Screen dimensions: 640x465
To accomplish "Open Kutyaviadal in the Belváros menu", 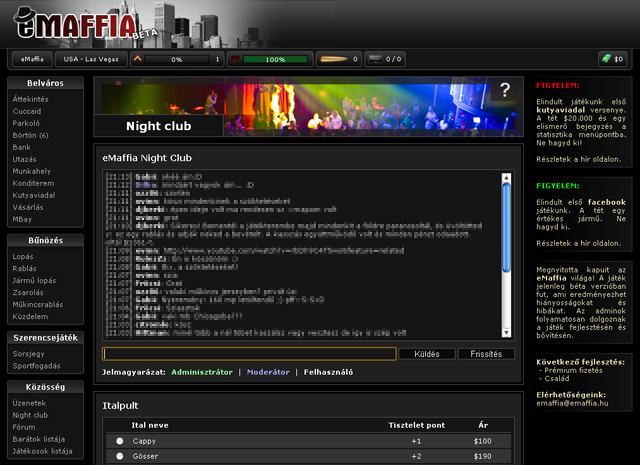I will 34,195.
